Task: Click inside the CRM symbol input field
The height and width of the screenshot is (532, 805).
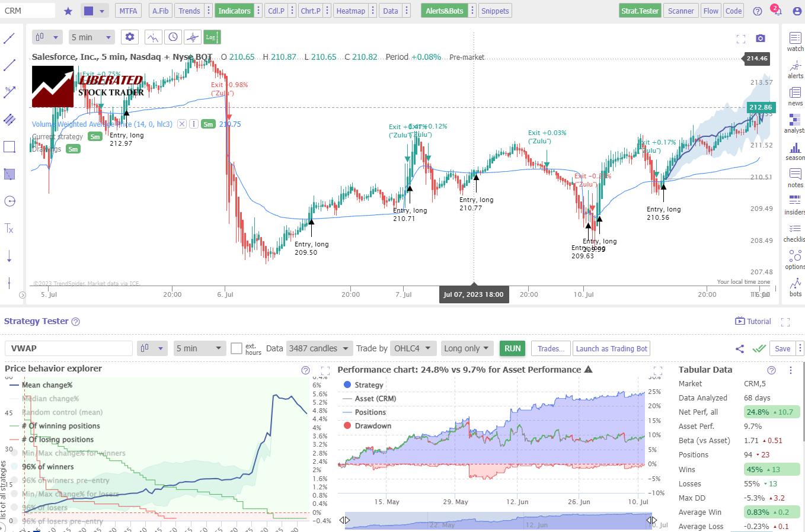Action: (27, 10)
